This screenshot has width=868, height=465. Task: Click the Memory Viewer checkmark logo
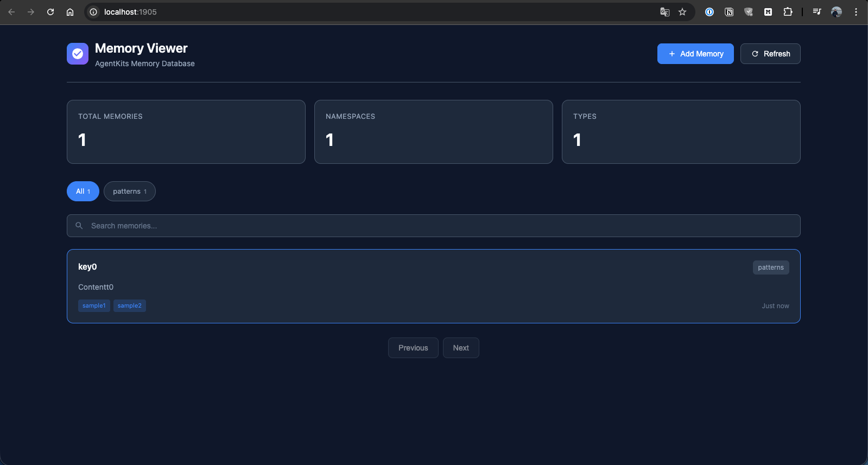78,54
